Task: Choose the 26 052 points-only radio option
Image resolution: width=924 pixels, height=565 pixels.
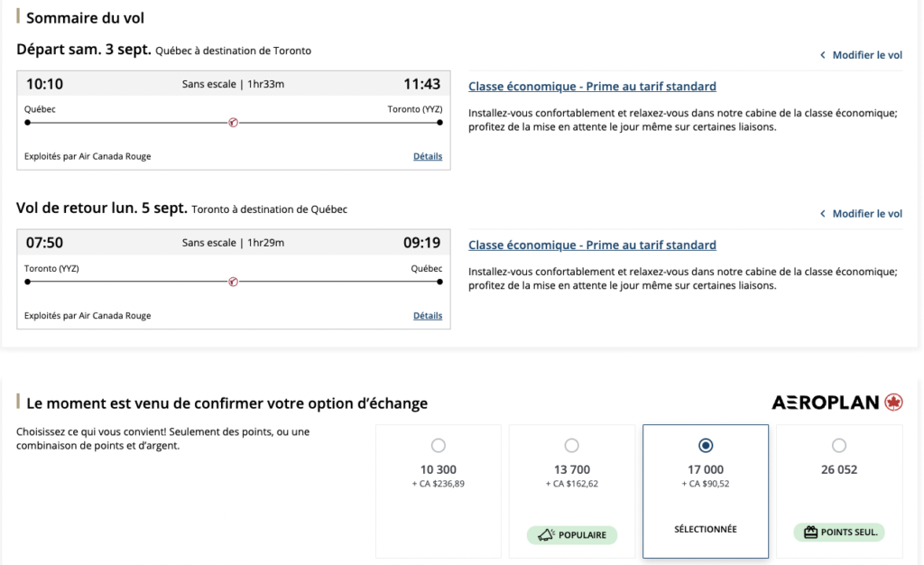Action: click(839, 445)
